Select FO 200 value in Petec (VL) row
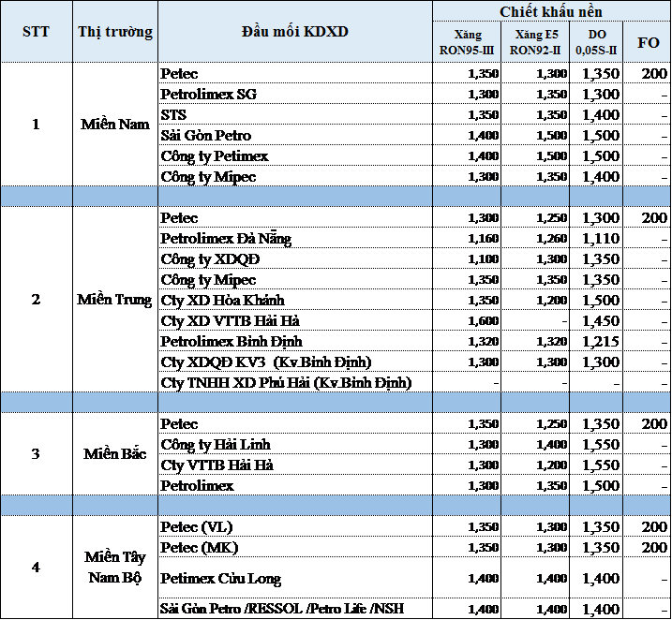This screenshot has width=672, height=620. click(x=647, y=526)
